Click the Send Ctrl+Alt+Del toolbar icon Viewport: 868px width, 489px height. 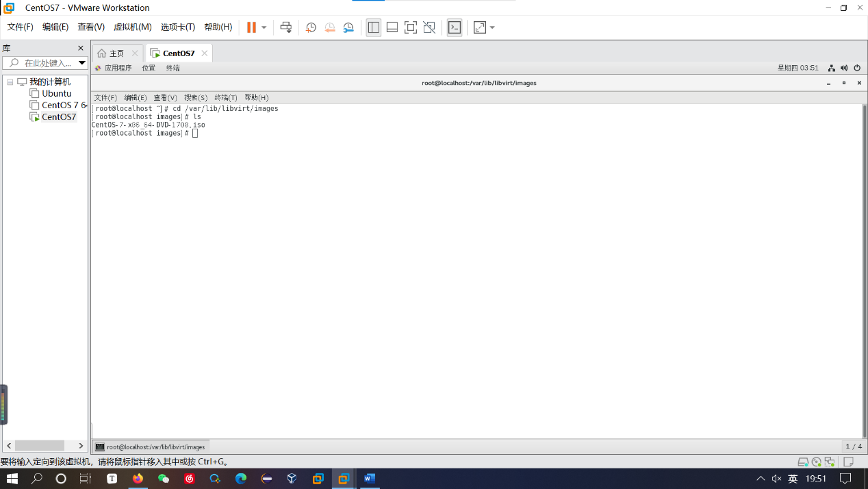[x=286, y=27]
